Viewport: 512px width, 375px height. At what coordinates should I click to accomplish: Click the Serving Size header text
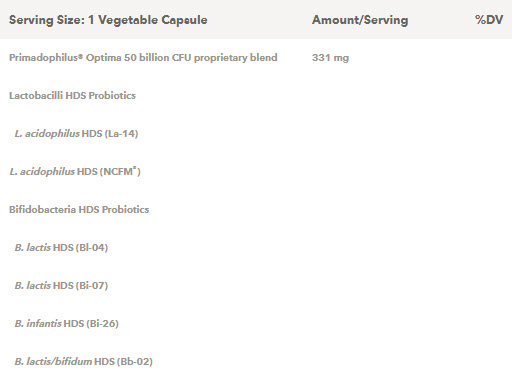tap(108, 20)
